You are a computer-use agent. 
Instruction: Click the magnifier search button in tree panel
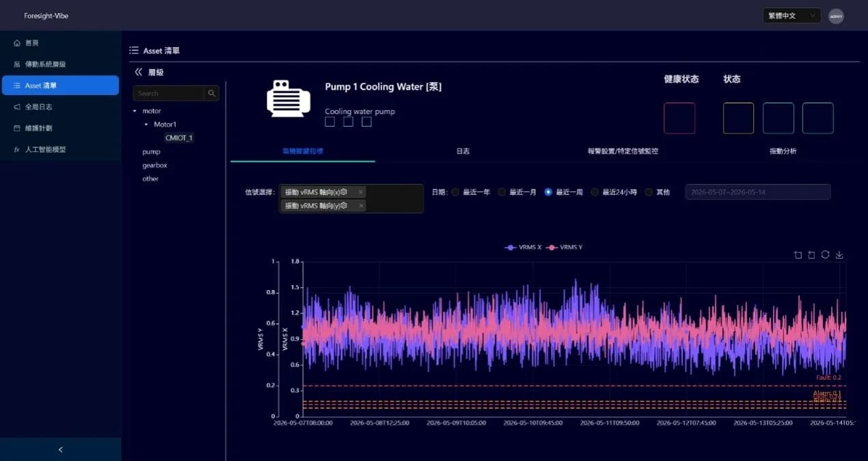(212, 93)
